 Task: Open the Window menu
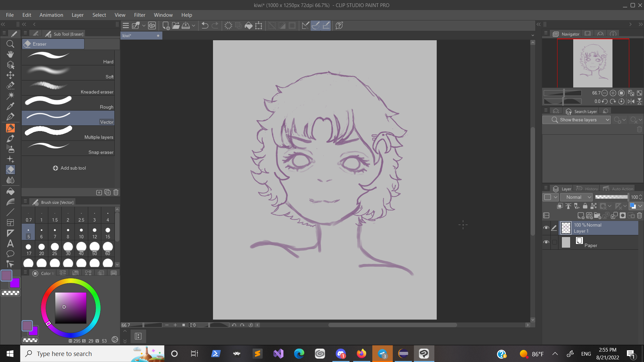click(x=163, y=15)
